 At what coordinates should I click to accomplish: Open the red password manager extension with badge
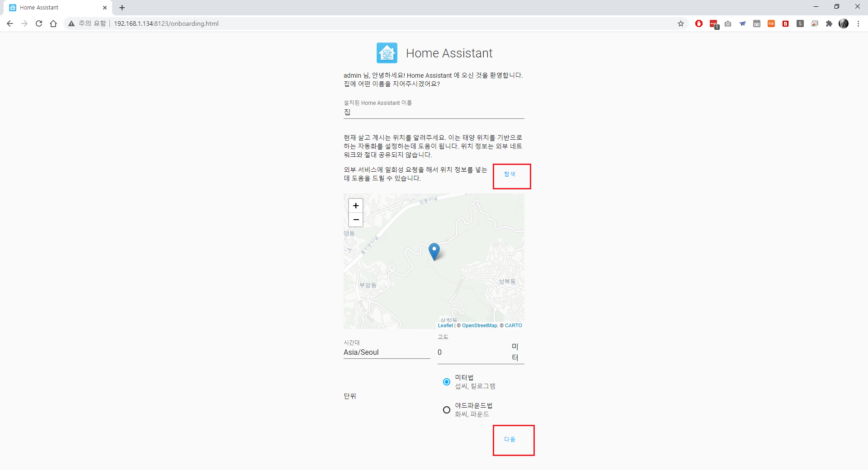[x=714, y=24]
